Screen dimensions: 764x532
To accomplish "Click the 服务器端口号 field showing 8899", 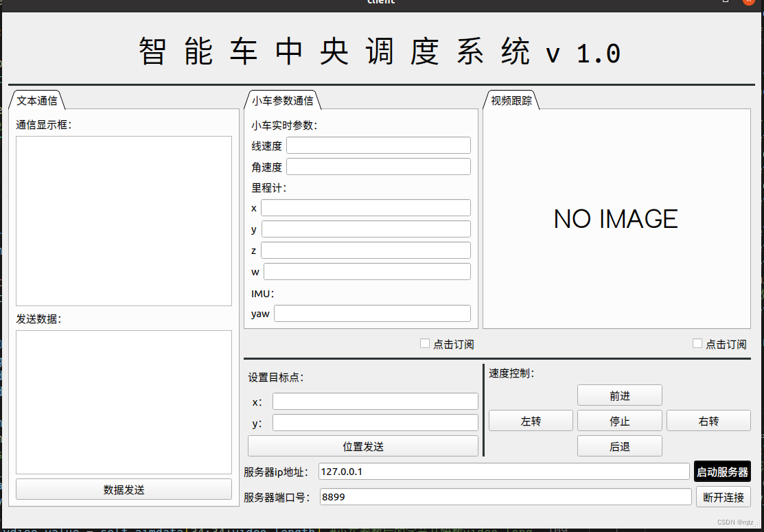I will tap(505, 497).
